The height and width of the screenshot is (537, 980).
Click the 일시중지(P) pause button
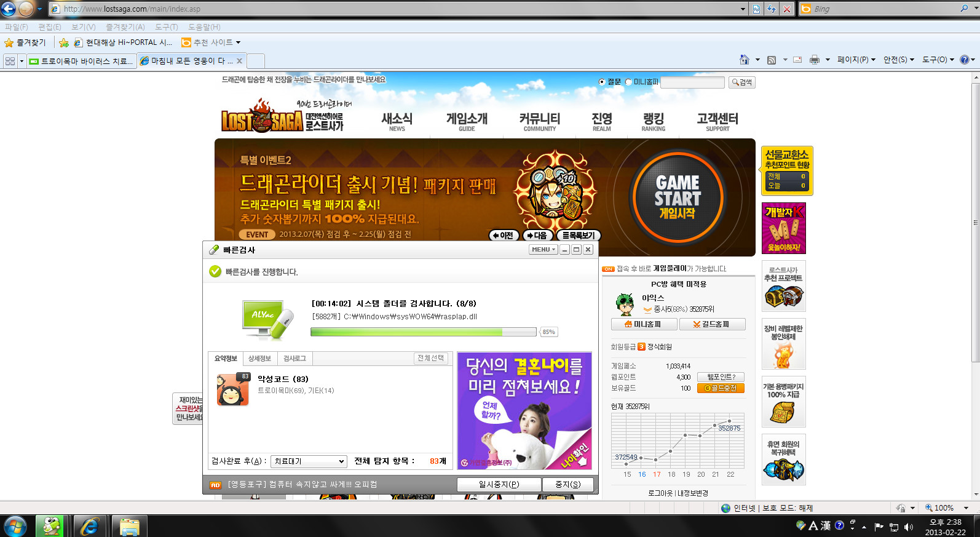click(x=499, y=485)
